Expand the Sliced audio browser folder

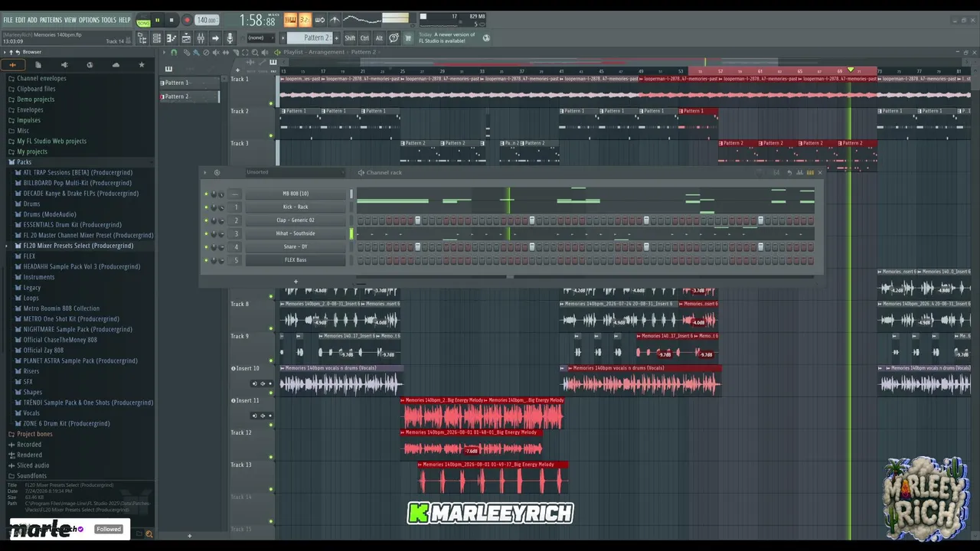coord(33,465)
